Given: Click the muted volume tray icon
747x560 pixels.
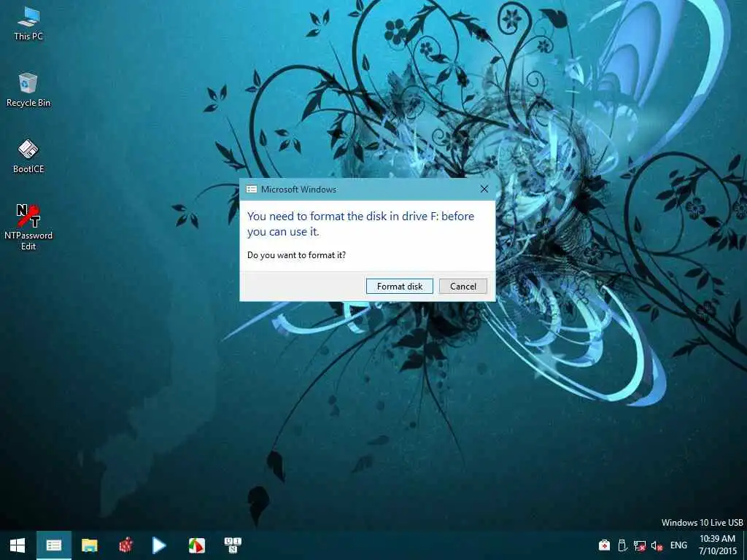Looking at the screenshot, I should pos(657,545).
